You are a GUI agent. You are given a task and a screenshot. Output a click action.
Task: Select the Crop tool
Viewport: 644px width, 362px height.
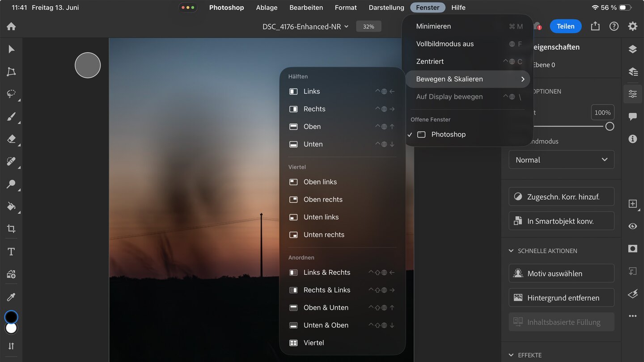(x=11, y=229)
